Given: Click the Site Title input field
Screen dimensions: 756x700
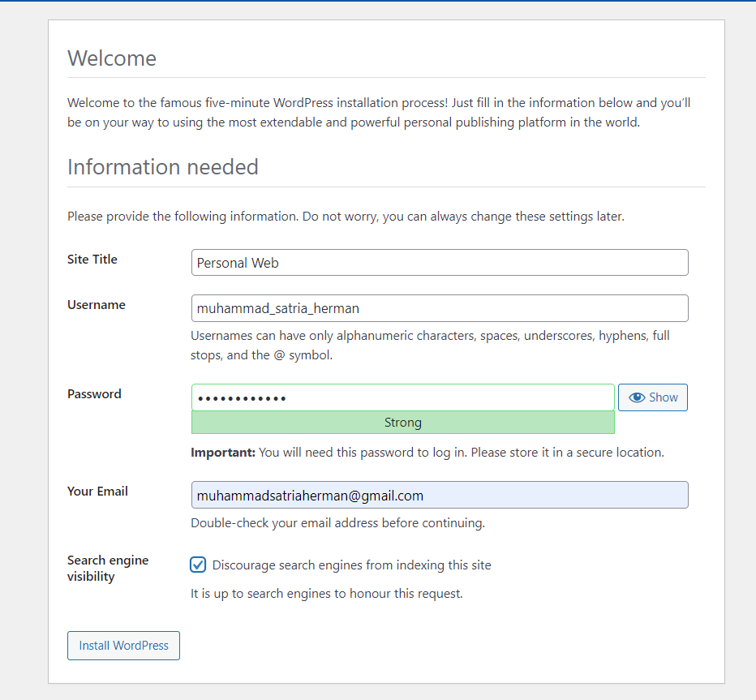Looking at the screenshot, I should point(440,262).
